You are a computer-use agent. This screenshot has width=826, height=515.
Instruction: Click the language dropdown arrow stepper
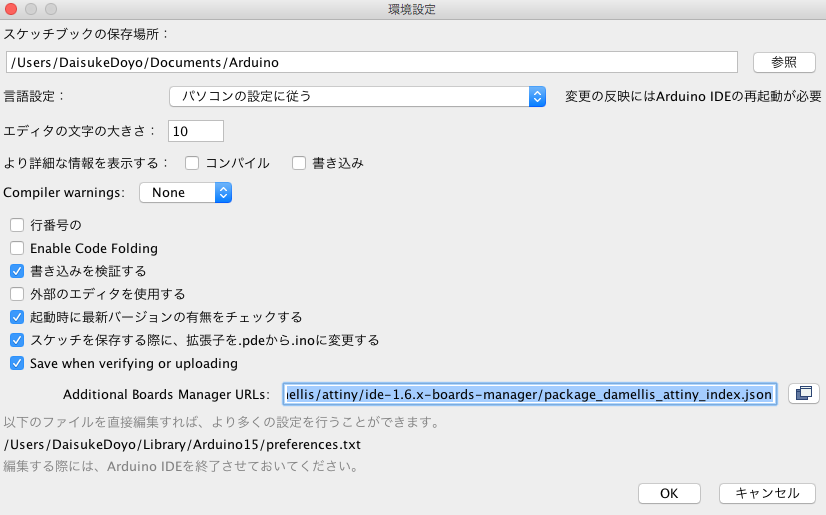(x=537, y=96)
